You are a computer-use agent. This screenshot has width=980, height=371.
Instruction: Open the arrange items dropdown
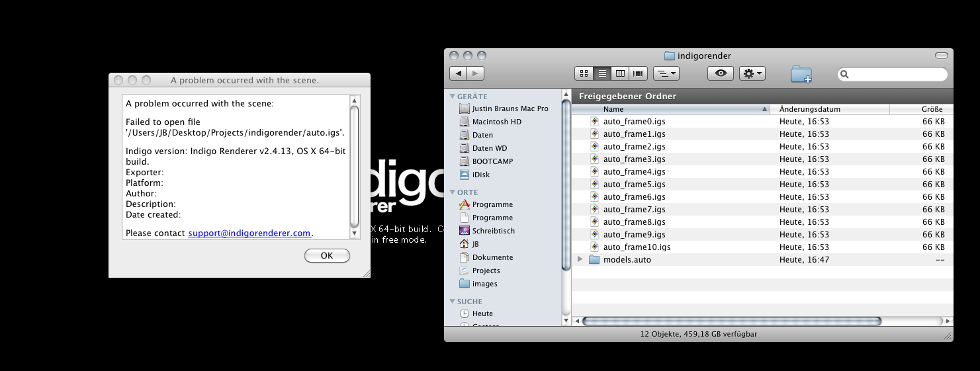666,73
